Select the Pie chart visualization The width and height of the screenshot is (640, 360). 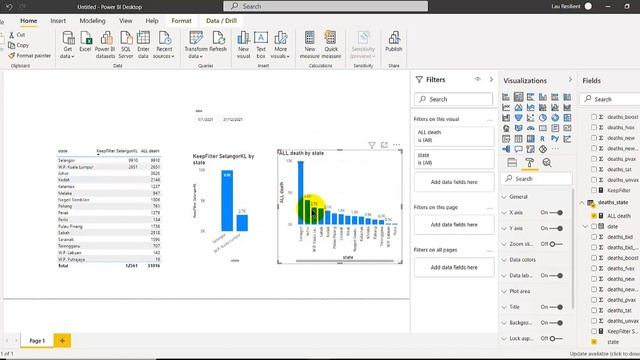tap(542, 118)
